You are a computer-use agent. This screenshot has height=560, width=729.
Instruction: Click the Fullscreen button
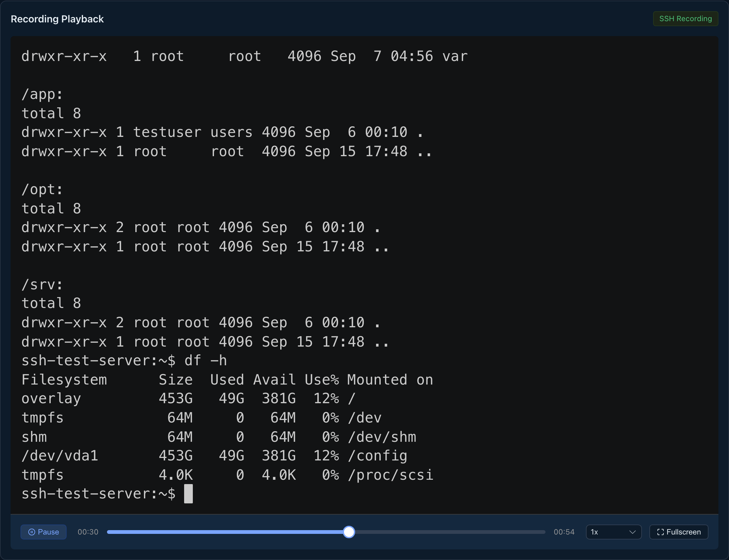coord(679,532)
